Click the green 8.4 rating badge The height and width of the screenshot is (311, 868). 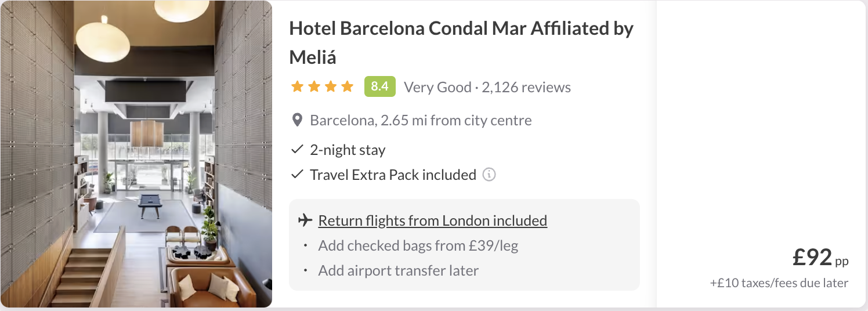(379, 87)
